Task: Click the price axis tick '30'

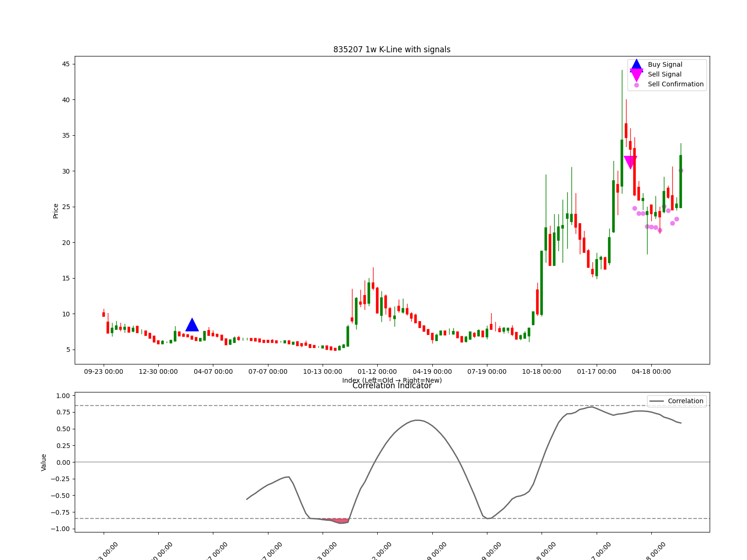Action: (66, 171)
